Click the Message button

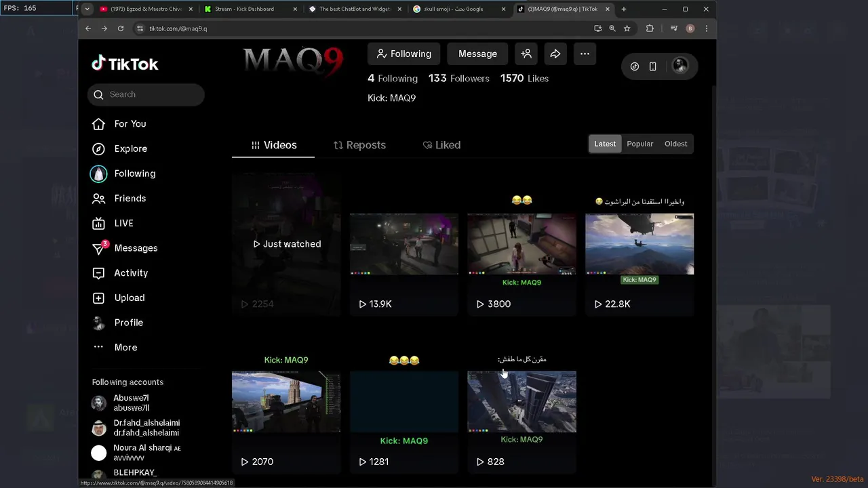477,54
